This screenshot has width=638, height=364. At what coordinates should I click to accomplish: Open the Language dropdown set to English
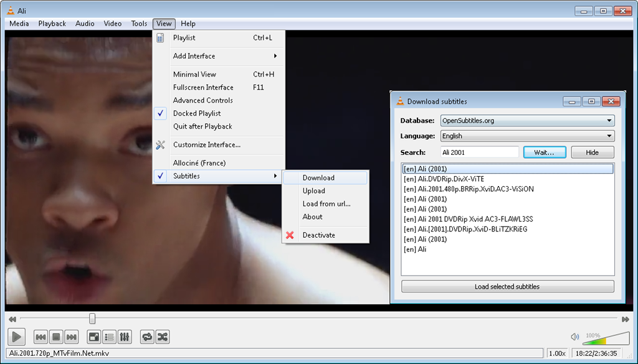tap(527, 136)
